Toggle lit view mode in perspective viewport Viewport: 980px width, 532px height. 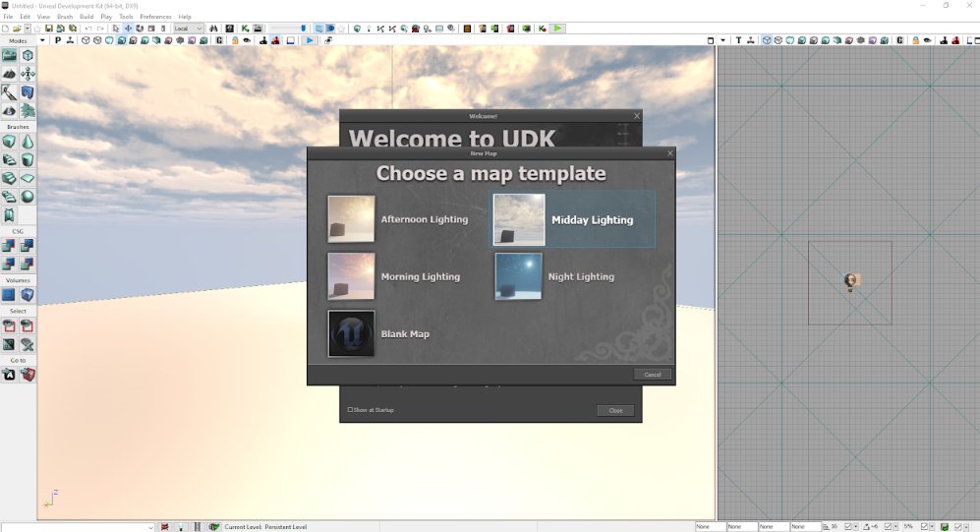coord(121,40)
